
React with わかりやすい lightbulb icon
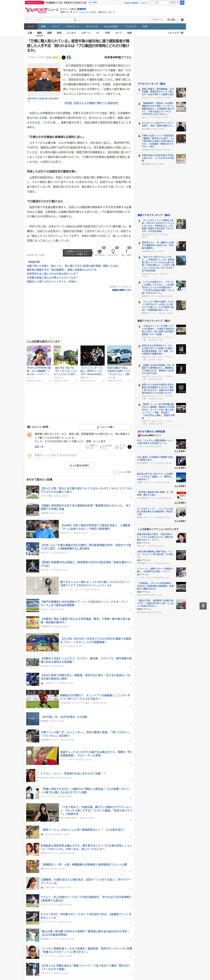[x=113, y=252]
